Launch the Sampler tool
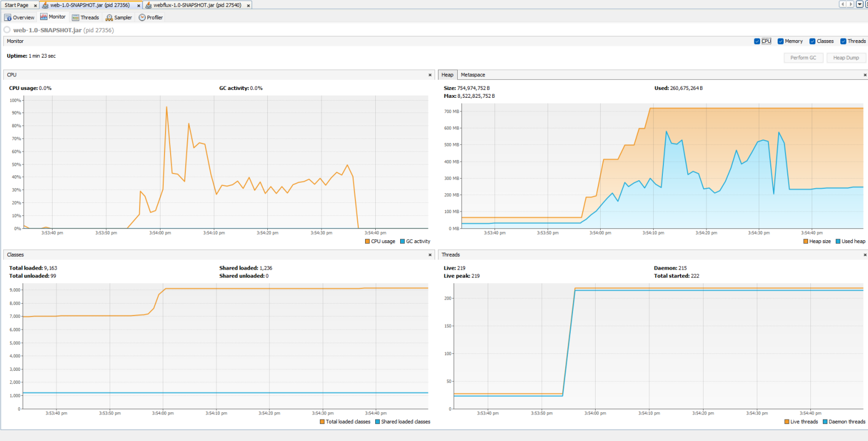Viewport: 868px width, 441px height. pos(118,17)
